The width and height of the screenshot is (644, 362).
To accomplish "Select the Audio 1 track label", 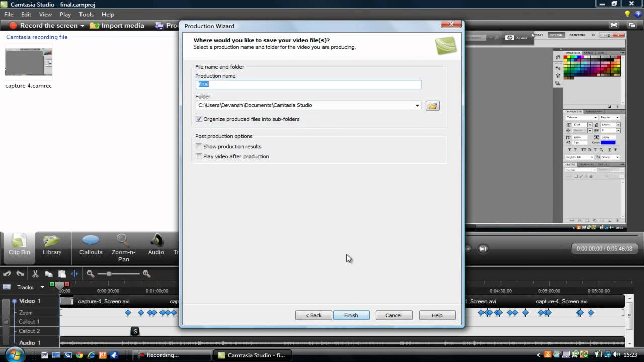I will point(30,343).
